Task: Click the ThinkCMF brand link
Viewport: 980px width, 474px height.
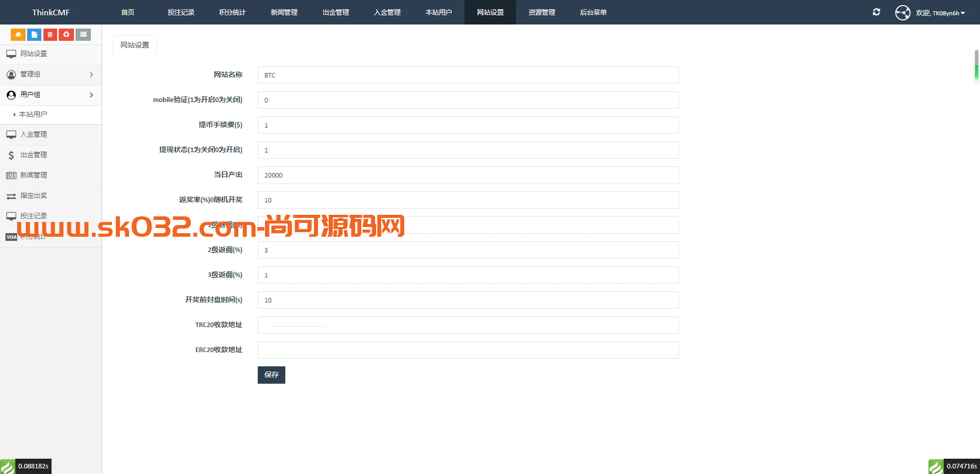Action: pyautogui.click(x=51, y=12)
